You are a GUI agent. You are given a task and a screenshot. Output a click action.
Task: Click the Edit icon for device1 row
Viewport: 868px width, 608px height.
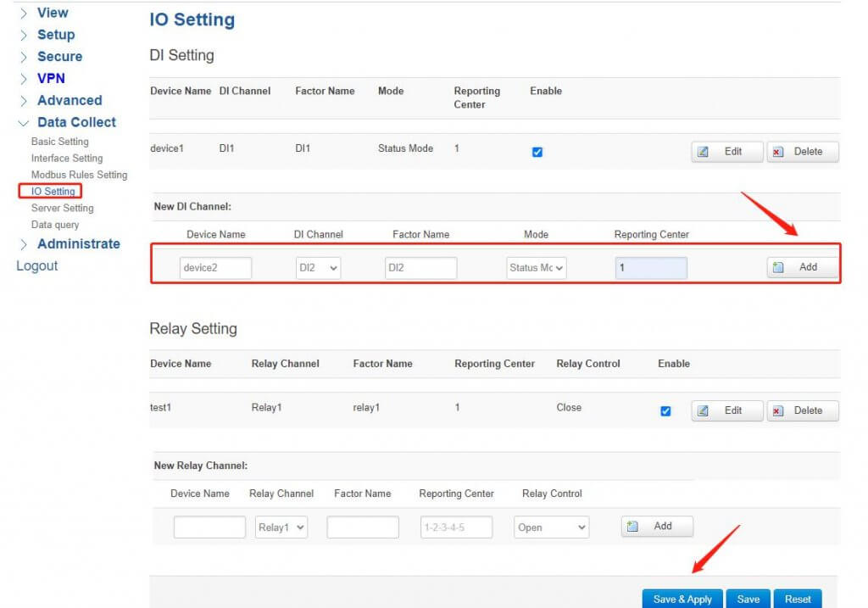(703, 152)
